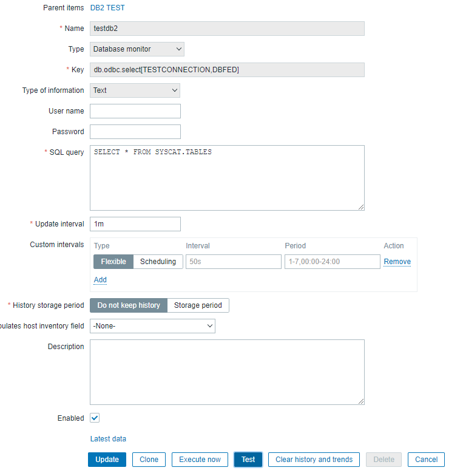Click the User name field
The image size is (463, 476).
point(135,111)
